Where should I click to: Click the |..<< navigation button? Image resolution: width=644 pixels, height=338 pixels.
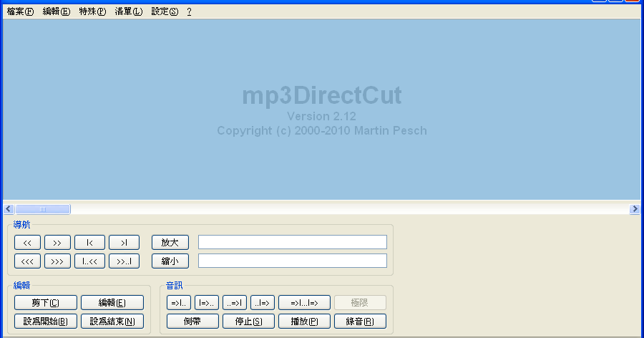[x=89, y=261]
